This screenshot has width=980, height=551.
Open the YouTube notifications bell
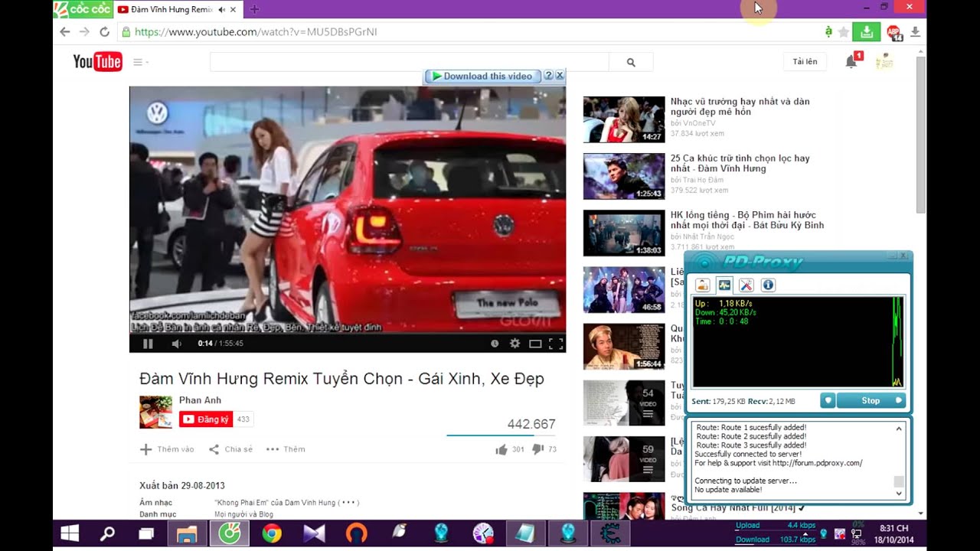coord(851,62)
